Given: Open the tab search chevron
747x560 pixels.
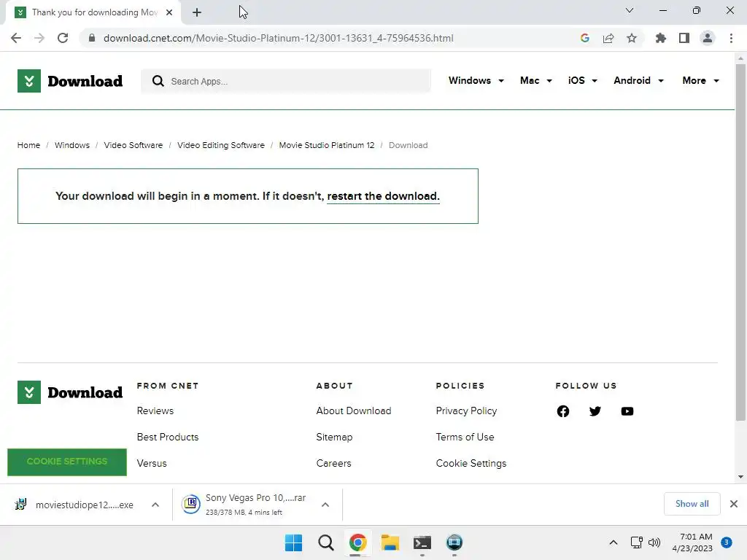Looking at the screenshot, I should pos(630,10).
